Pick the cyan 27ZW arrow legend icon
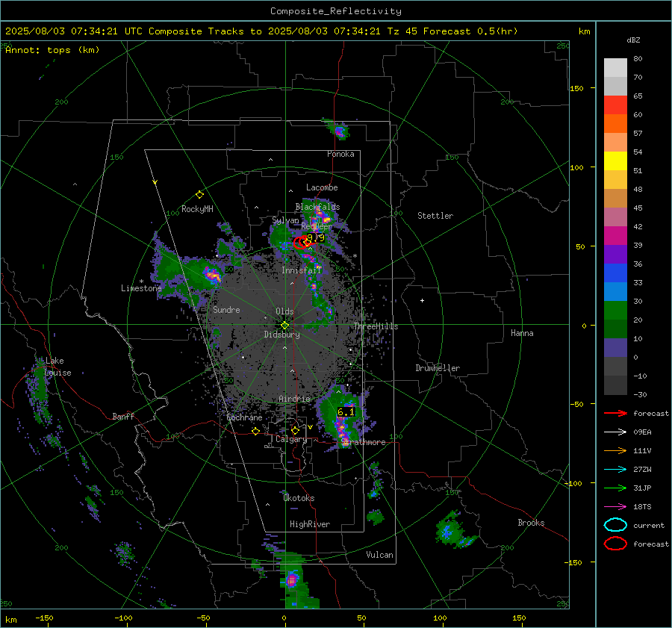The width and height of the screenshot is (672, 628). coord(615,470)
